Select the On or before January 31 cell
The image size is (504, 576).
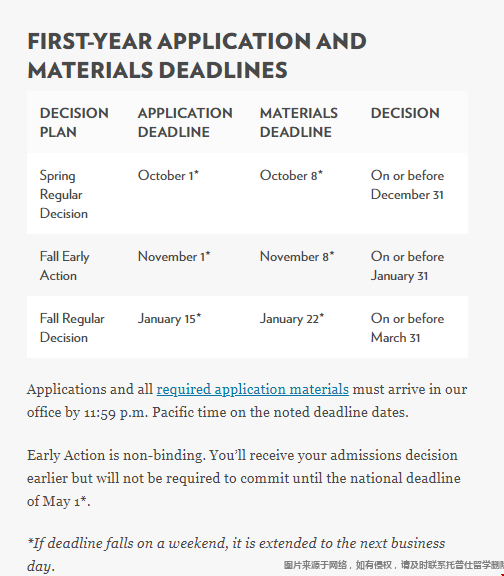click(407, 266)
